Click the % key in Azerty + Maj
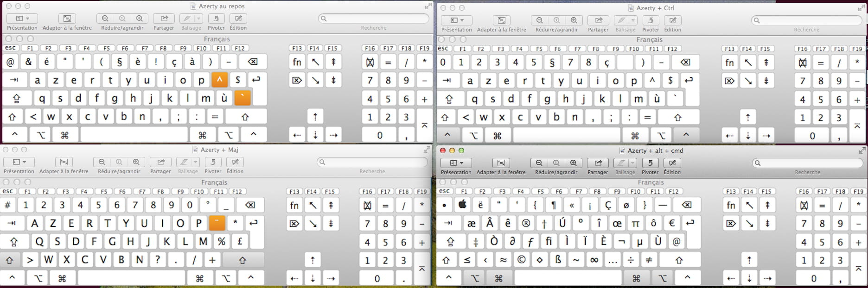Image resolution: width=868 pixels, height=288 pixels. [x=222, y=241]
